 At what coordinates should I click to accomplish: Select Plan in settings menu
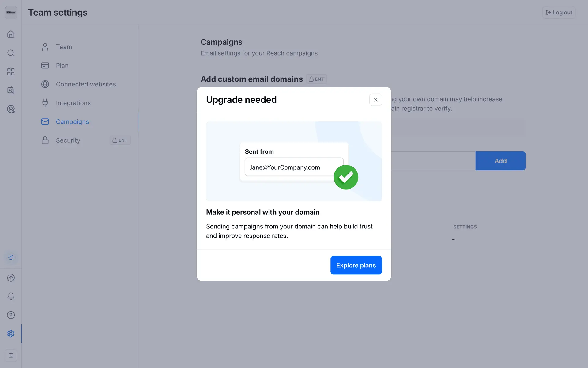pos(62,66)
